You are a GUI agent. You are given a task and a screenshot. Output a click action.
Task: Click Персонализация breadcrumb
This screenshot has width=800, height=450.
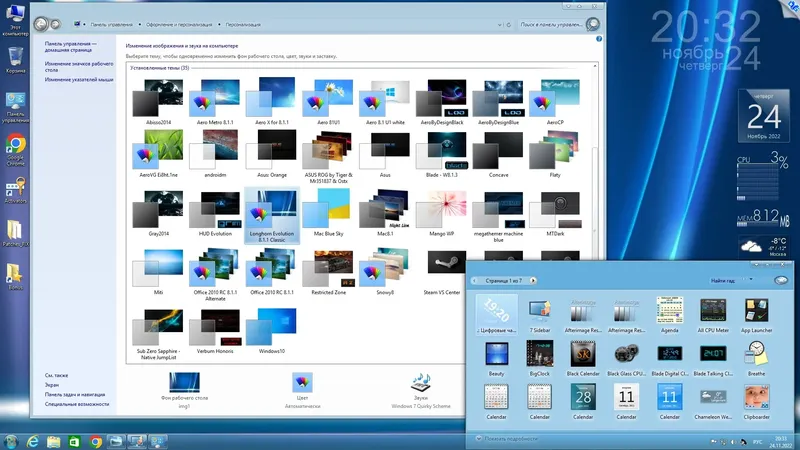click(x=243, y=24)
